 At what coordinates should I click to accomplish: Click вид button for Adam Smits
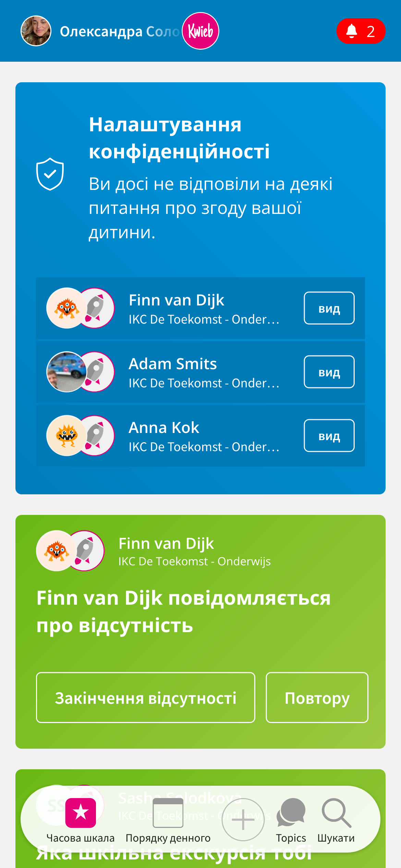tap(329, 372)
